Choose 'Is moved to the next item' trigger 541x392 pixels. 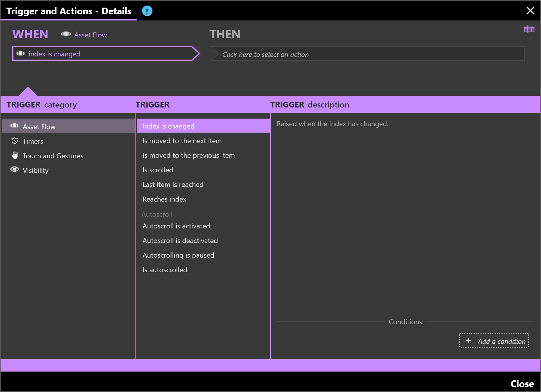coord(182,141)
